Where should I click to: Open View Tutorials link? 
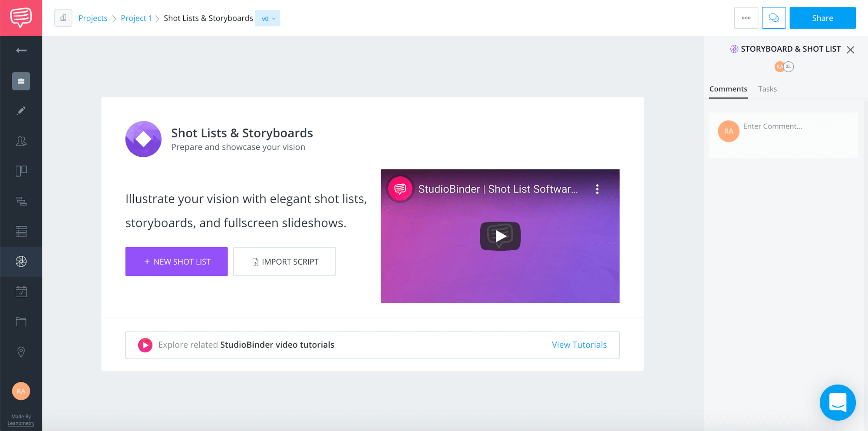pos(579,345)
